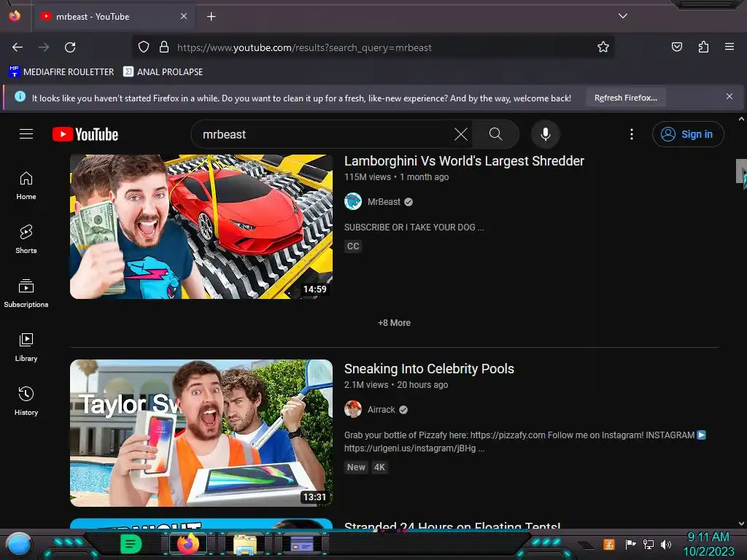The image size is (747, 560).
Task: Play the Lamborghini shredder video thumbnail
Action: click(201, 227)
